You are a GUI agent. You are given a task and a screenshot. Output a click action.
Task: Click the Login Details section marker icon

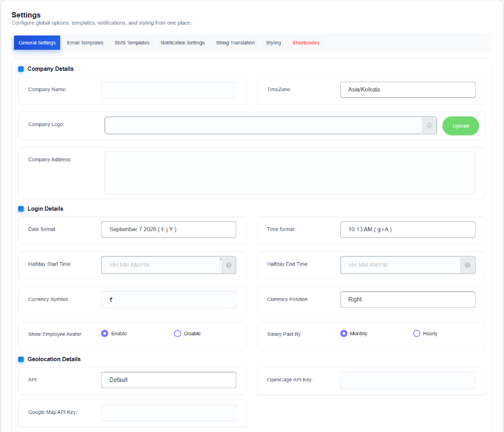[x=21, y=209]
